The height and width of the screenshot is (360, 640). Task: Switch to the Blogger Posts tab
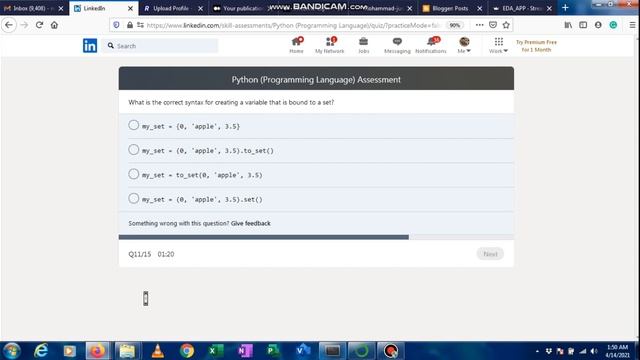point(449,8)
